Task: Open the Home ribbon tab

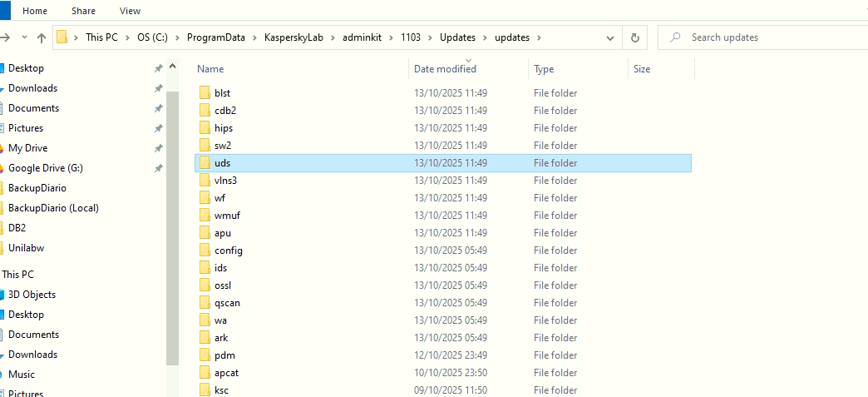Action: [x=35, y=11]
